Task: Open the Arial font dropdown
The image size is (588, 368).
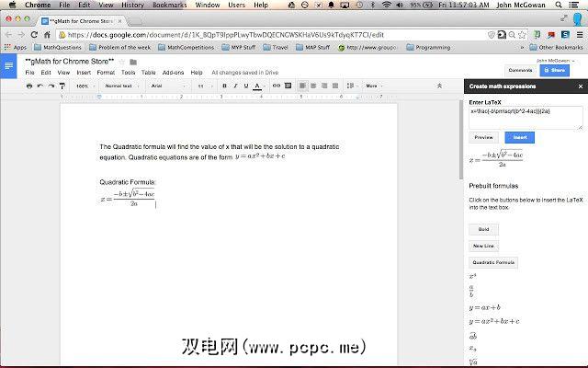Action: [168, 86]
